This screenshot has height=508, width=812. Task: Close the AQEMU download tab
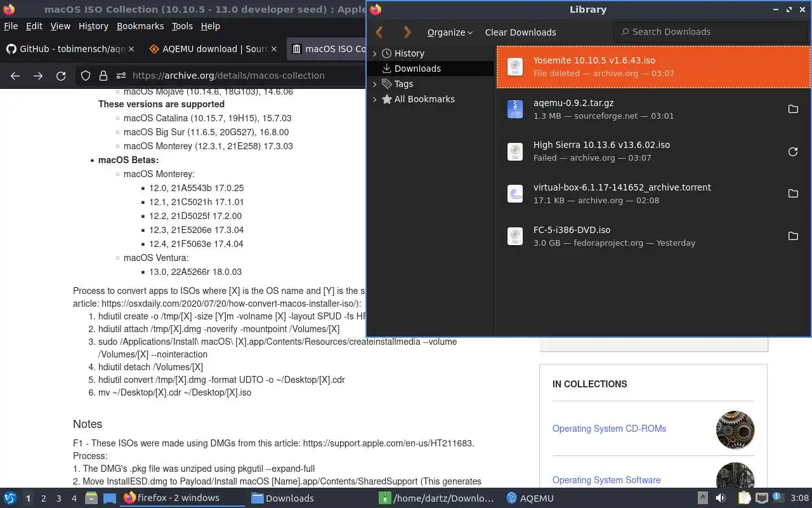[274, 49]
